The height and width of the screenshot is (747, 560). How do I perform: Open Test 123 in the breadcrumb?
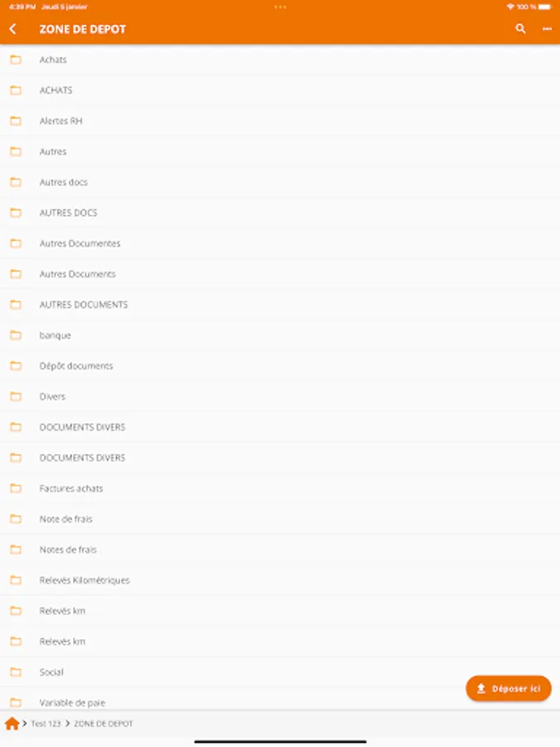coord(46,724)
